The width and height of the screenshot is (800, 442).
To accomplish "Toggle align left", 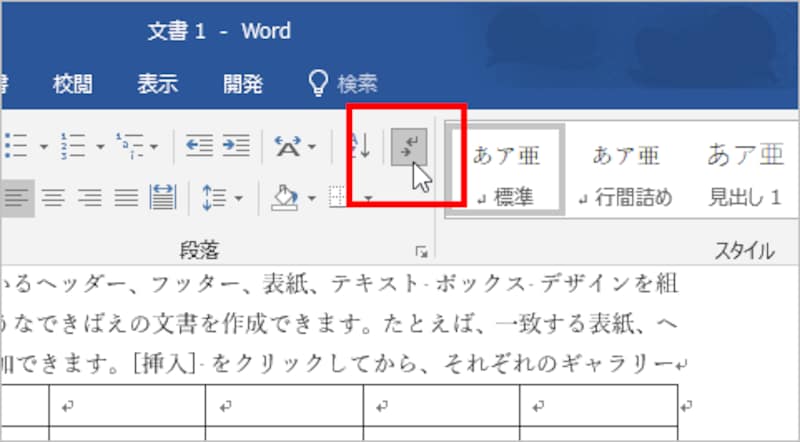I will pos(17,198).
